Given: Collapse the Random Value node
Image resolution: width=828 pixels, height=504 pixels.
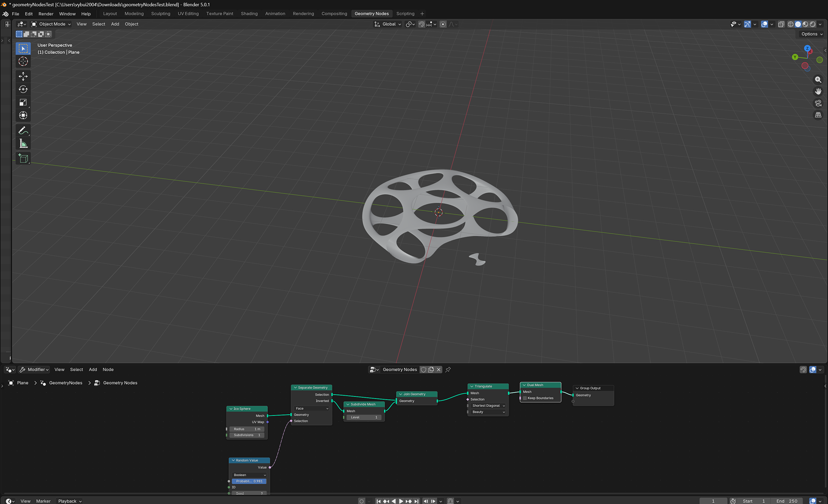Looking at the screenshot, I should click(x=233, y=460).
